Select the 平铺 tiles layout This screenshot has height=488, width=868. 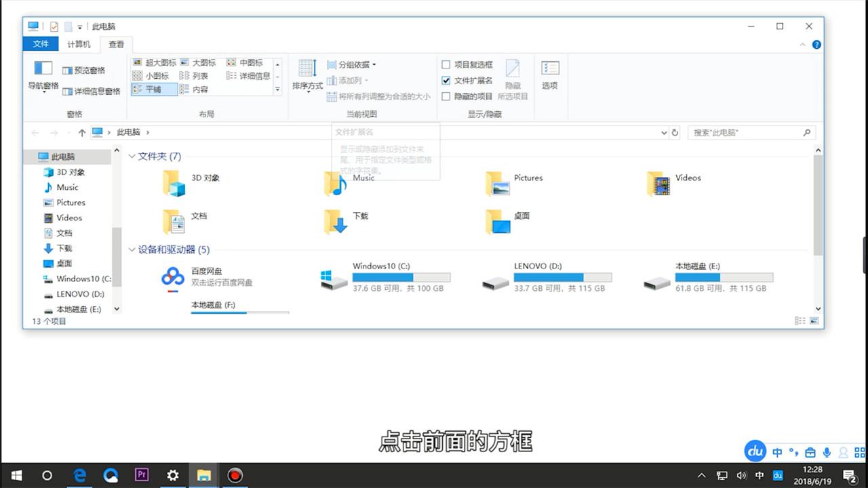click(x=154, y=89)
